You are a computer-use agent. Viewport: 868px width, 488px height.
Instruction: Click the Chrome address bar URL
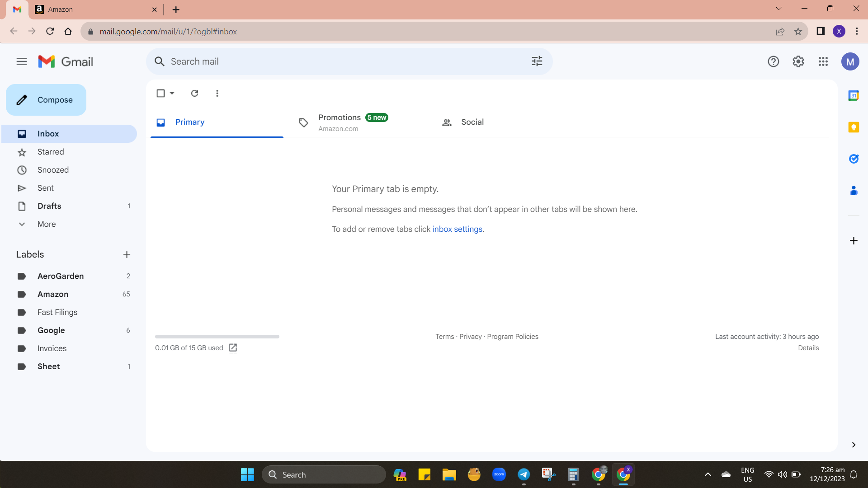point(168,32)
